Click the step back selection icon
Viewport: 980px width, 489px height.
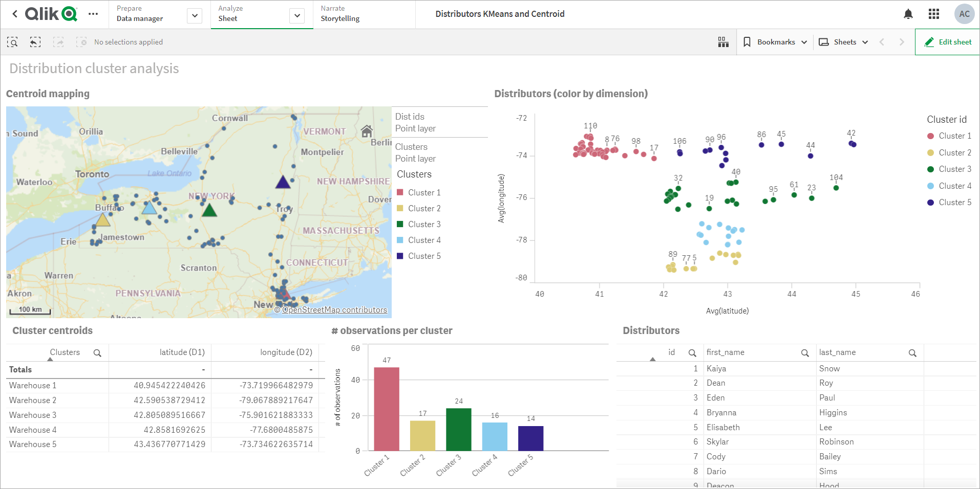tap(35, 42)
